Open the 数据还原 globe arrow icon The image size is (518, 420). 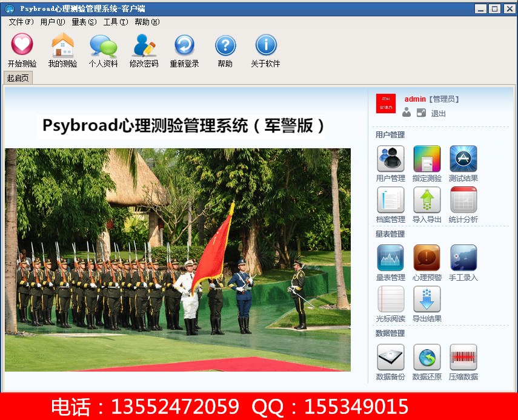pos(427,357)
